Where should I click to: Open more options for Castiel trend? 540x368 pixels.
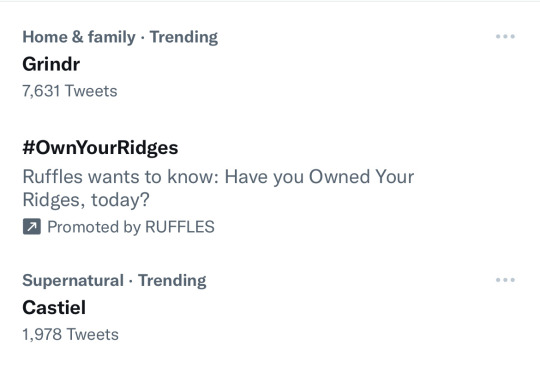coord(505,280)
